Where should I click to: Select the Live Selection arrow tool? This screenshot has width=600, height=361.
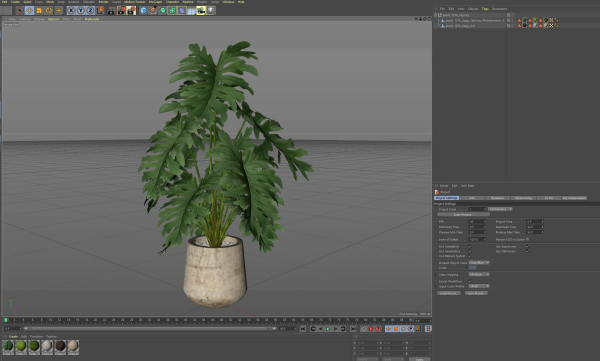(20, 11)
